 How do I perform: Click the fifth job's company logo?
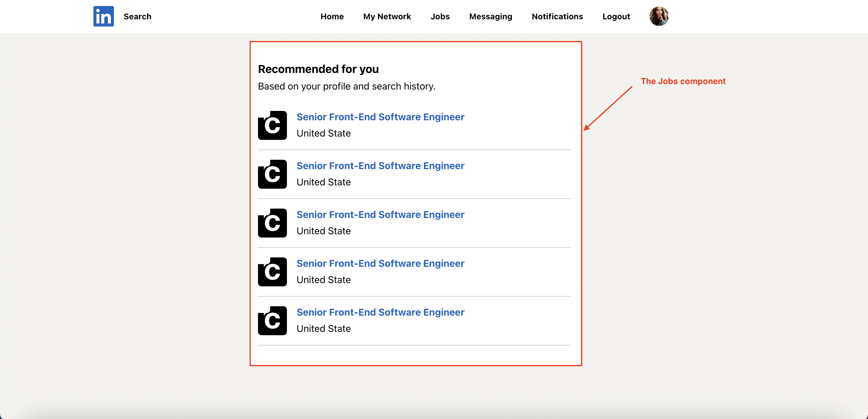272,320
